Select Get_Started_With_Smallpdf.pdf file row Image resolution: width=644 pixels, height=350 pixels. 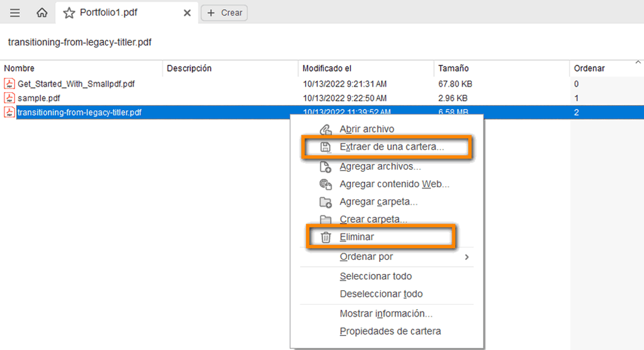[76, 84]
